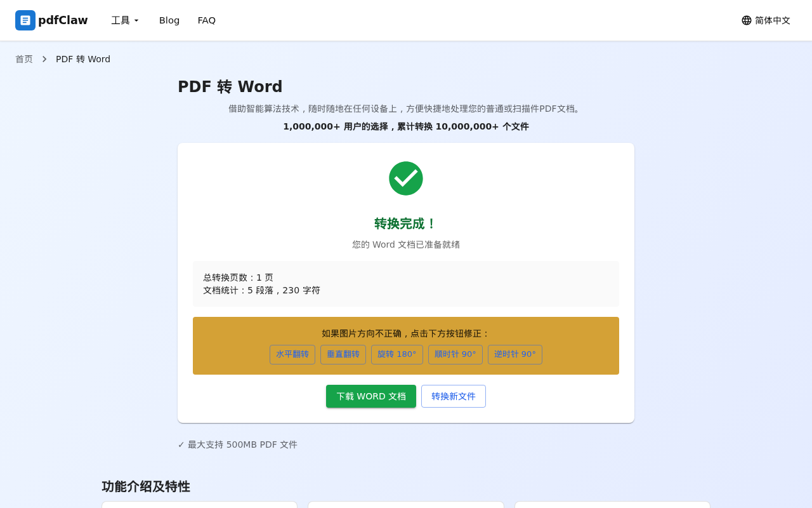812x508 pixels.
Task: Navigate to 首页 via breadcrumb
Action: coord(23,58)
